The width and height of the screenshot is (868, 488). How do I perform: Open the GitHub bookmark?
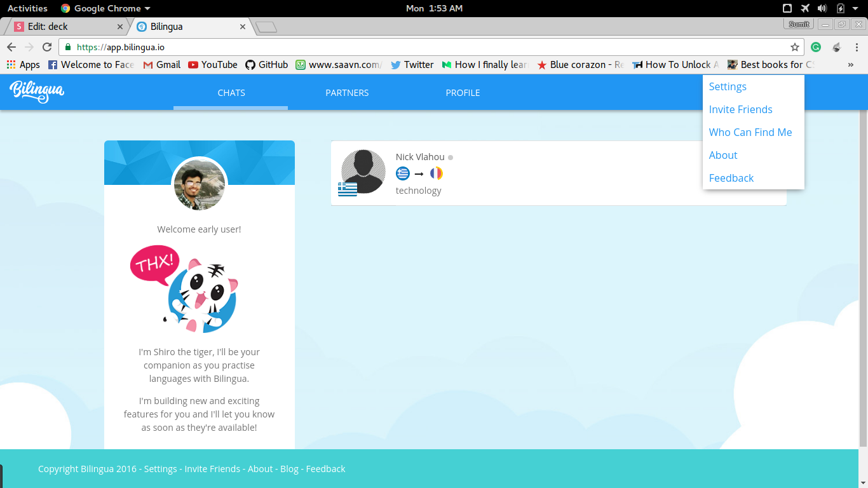pyautogui.click(x=267, y=65)
